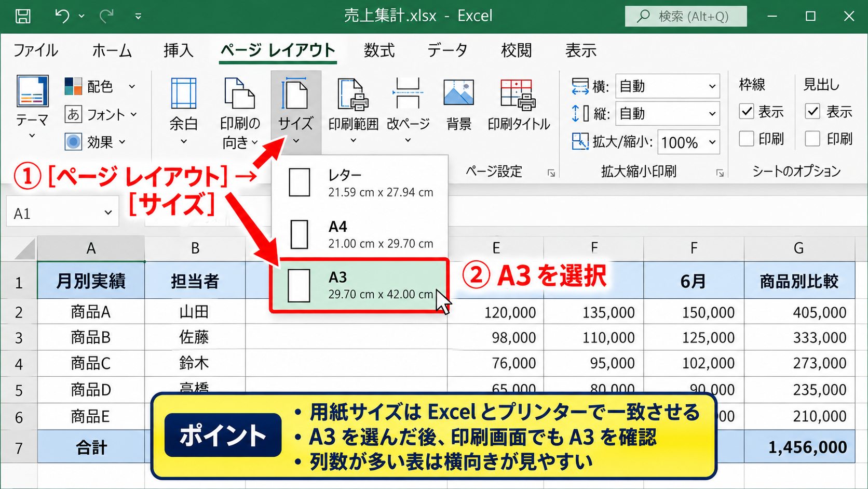Click cell with value 333,000
Image resolution: width=868 pixels, height=489 pixels.
click(799, 338)
